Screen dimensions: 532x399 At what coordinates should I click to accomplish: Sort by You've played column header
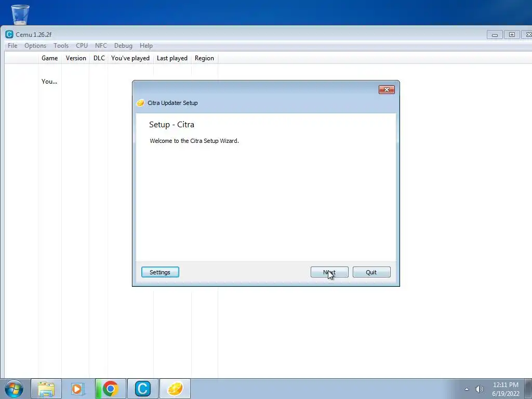pyautogui.click(x=130, y=58)
